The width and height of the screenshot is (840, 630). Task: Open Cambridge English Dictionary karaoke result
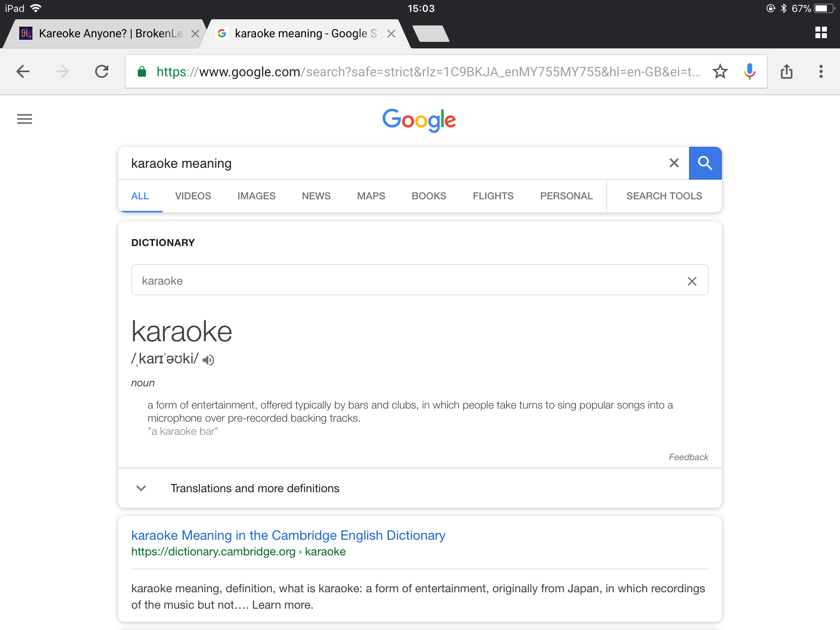(288, 535)
